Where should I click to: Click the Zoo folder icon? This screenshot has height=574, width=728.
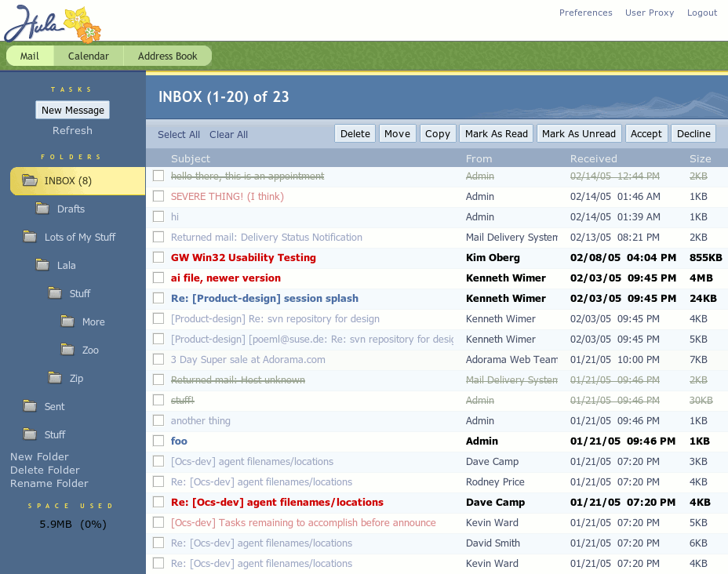[x=67, y=350]
